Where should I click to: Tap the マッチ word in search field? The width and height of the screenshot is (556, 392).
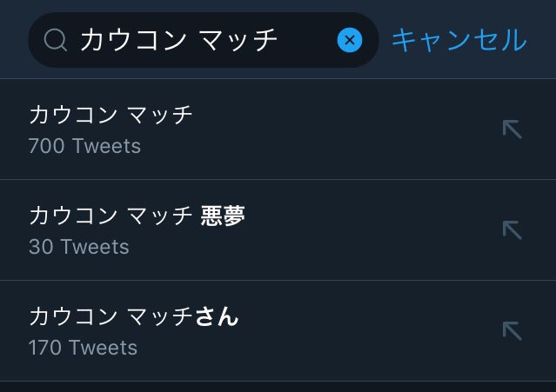pyautogui.click(x=238, y=40)
